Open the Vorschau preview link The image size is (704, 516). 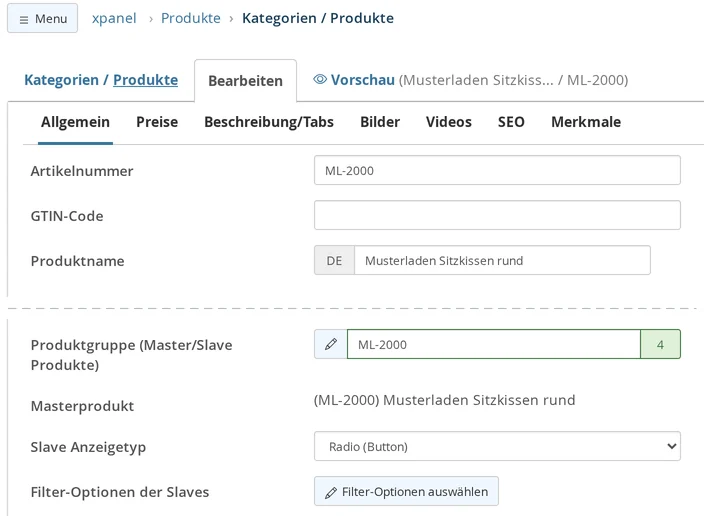363,80
